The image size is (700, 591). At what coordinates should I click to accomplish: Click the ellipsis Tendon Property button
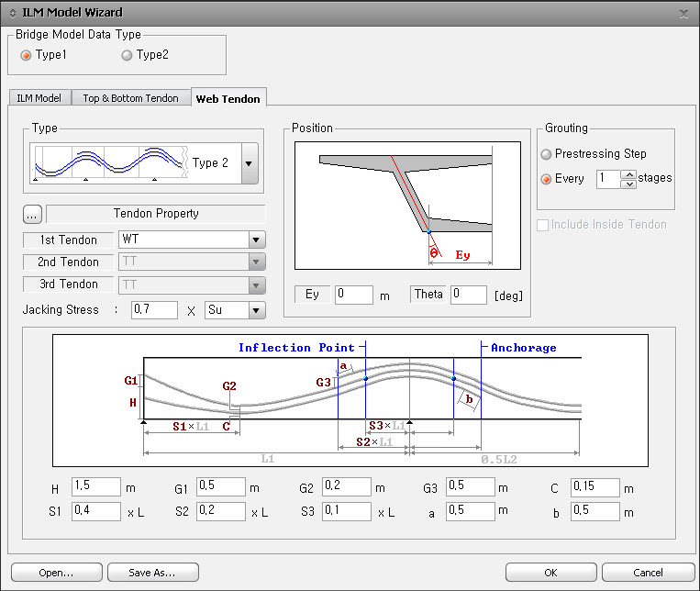(x=33, y=215)
